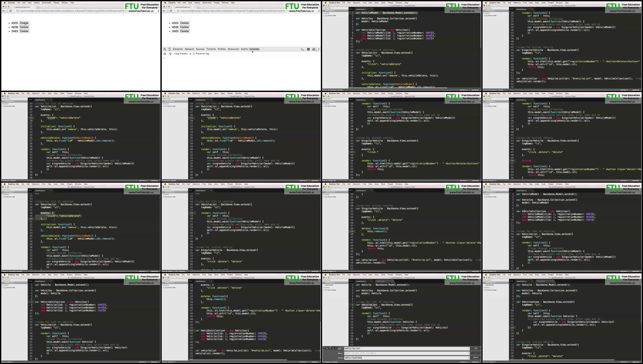Open the Replace field history dropdown arrow

click(x=468, y=358)
